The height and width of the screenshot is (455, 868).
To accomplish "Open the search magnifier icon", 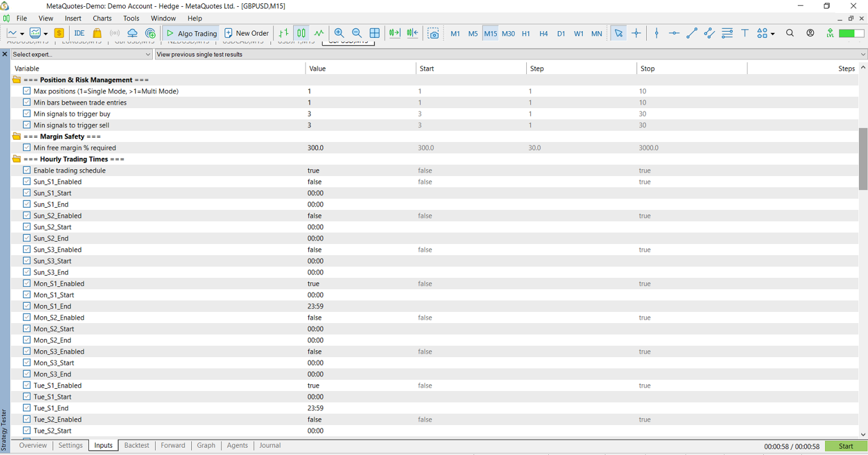I will pos(790,33).
